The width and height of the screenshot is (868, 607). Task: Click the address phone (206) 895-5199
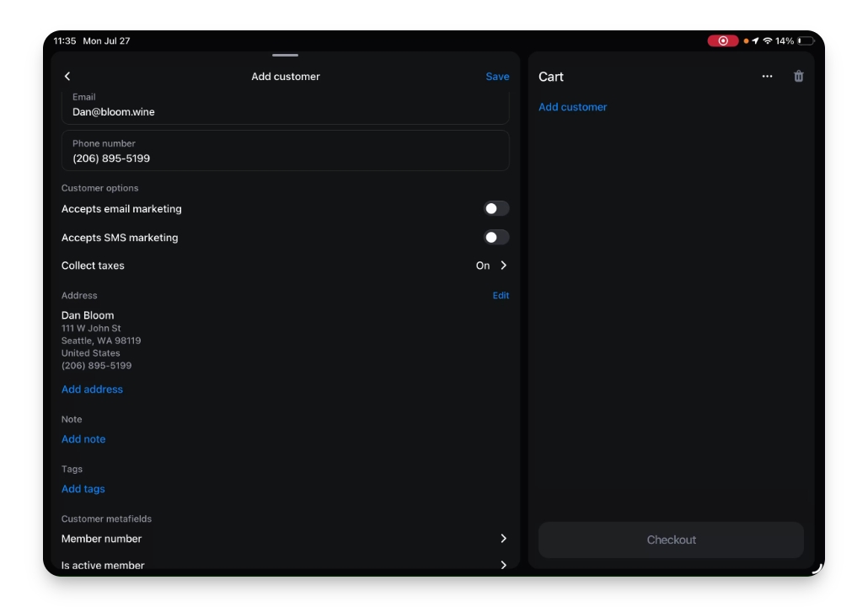96,366
